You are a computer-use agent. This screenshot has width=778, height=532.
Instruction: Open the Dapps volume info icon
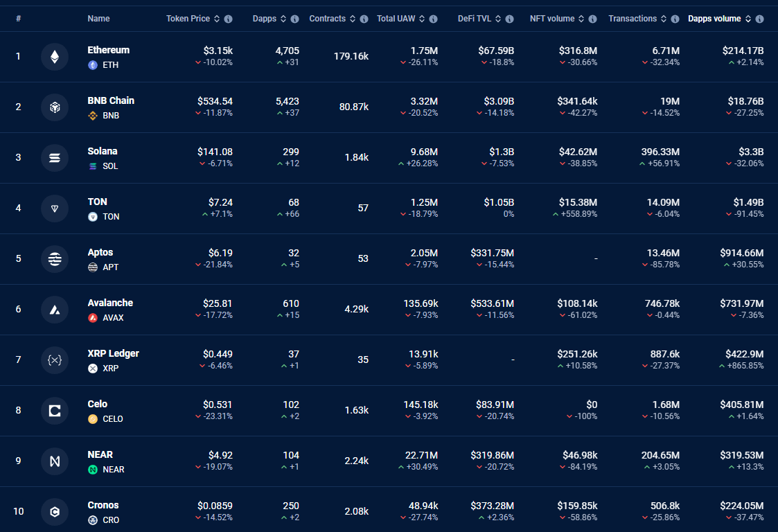click(760, 19)
